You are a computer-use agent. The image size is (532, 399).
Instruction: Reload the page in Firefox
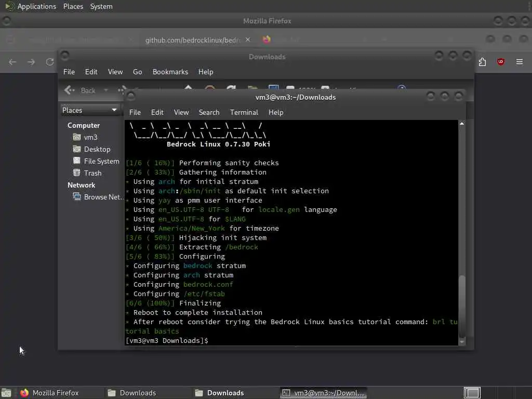click(x=50, y=62)
